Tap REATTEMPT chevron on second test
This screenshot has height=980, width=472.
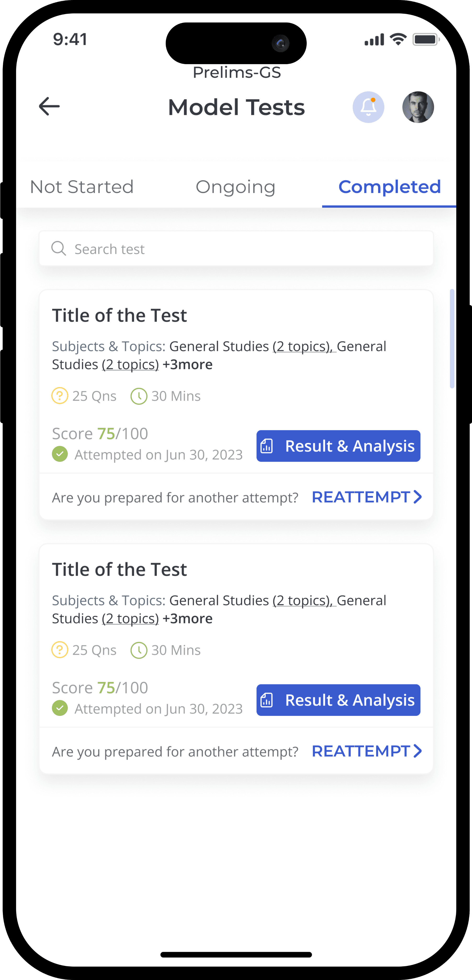pos(418,751)
